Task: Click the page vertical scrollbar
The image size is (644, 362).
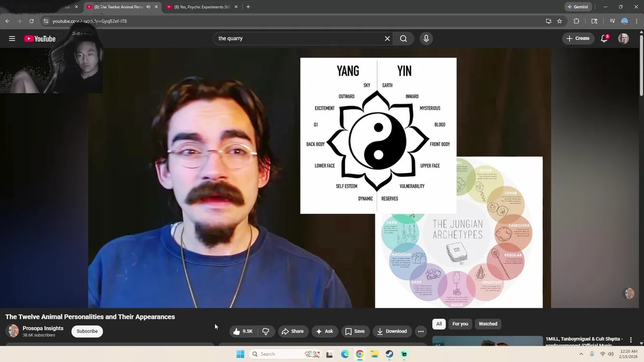Action: click(x=641, y=65)
